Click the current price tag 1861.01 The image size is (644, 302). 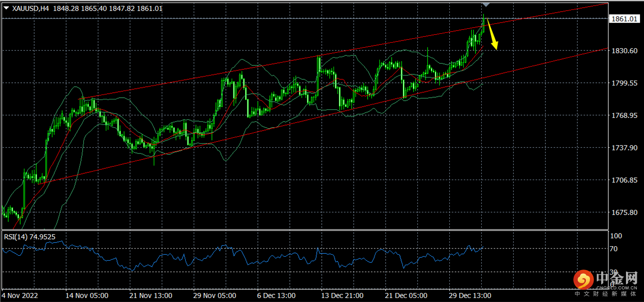[624, 18]
